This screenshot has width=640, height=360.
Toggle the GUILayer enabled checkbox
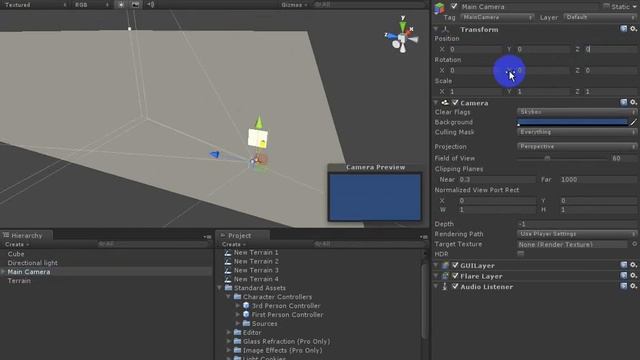click(455, 265)
